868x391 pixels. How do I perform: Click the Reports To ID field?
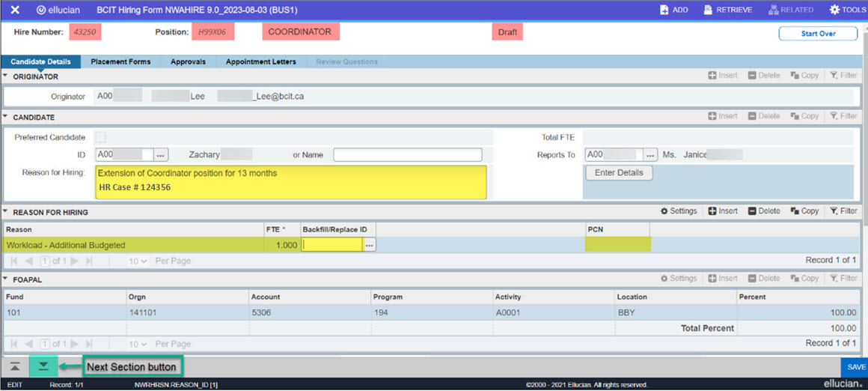click(614, 155)
